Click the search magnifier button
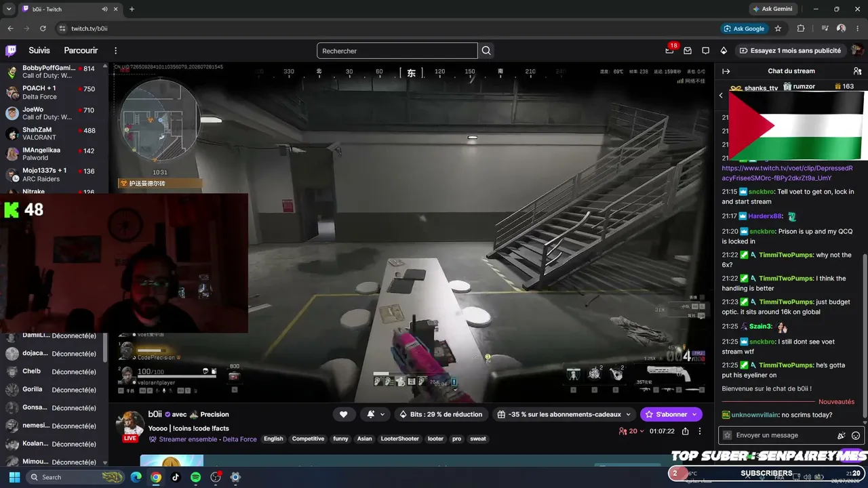This screenshot has width=868, height=488. [486, 51]
